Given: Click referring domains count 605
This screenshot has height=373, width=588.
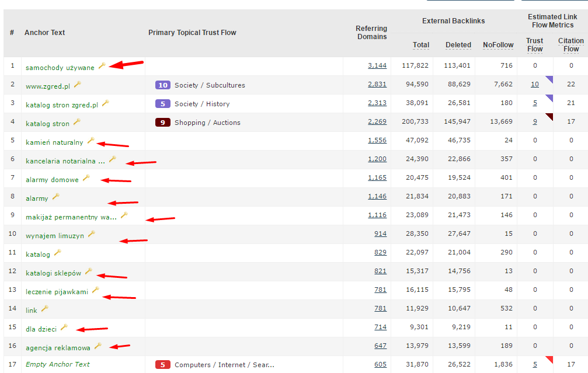Looking at the screenshot, I should click(380, 364).
